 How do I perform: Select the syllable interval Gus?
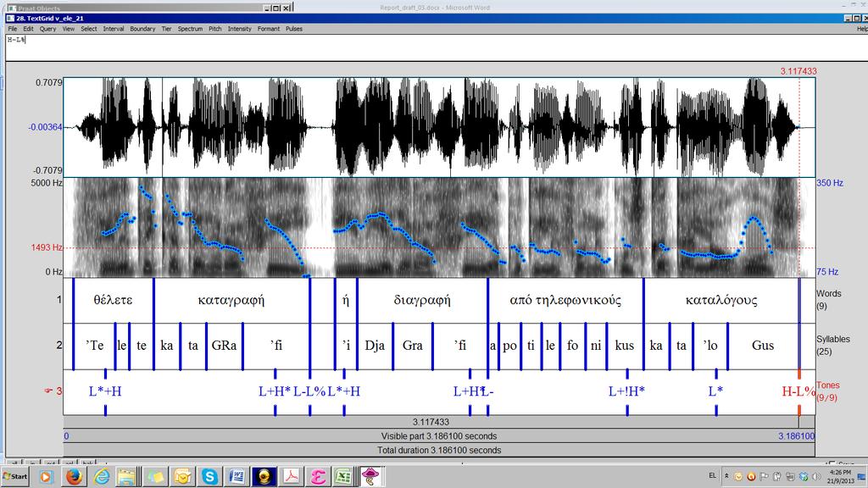click(x=763, y=346)
